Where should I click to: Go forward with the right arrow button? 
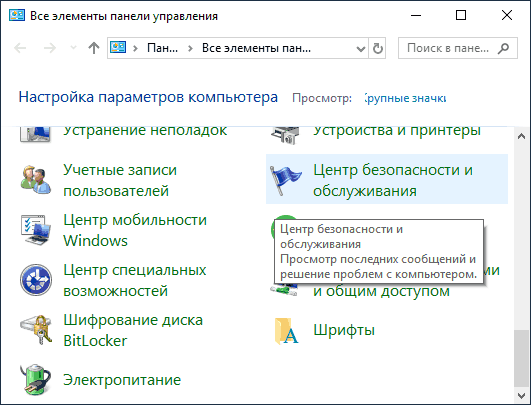(50, 48)
